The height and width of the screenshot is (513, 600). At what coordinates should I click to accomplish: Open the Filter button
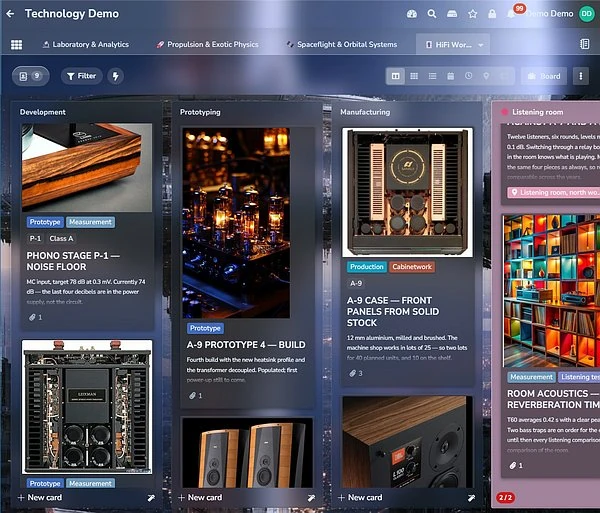point(82,76)
